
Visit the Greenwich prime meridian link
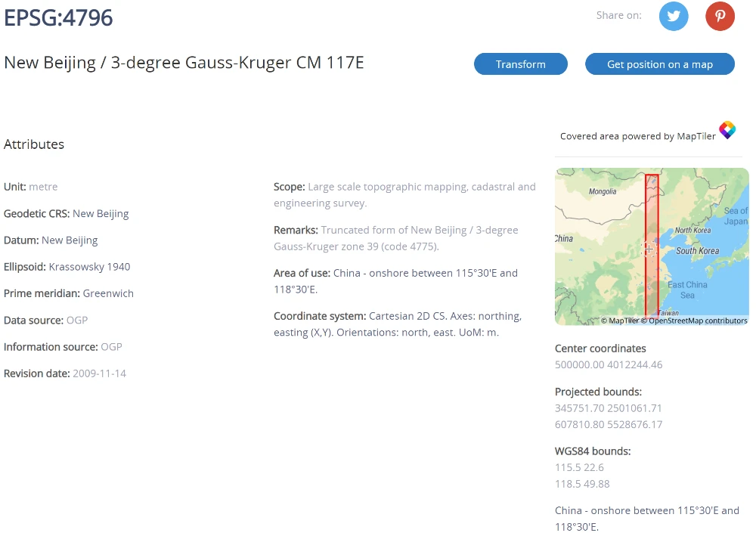coord(108,293)
